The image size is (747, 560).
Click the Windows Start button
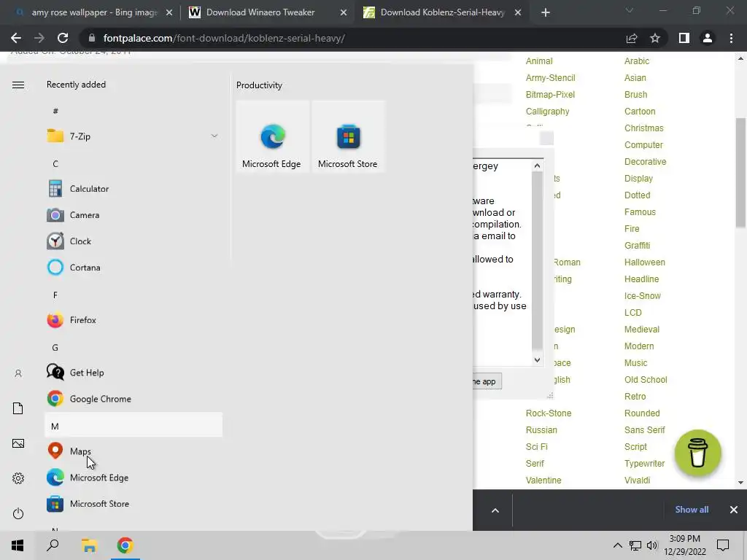(18, 545)
